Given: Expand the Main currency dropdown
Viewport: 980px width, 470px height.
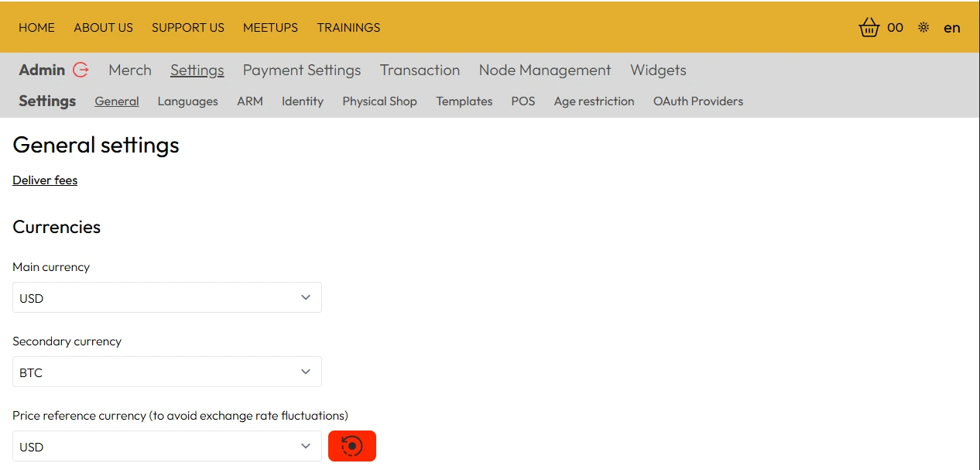Looking at the screenshot, I should click(166, 298).
